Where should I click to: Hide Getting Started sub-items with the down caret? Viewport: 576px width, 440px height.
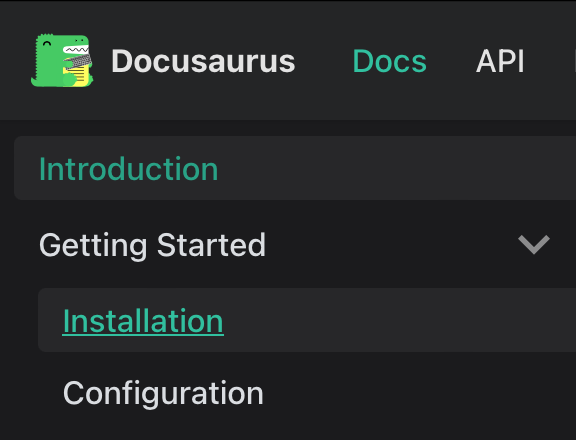tap(534, 245)
